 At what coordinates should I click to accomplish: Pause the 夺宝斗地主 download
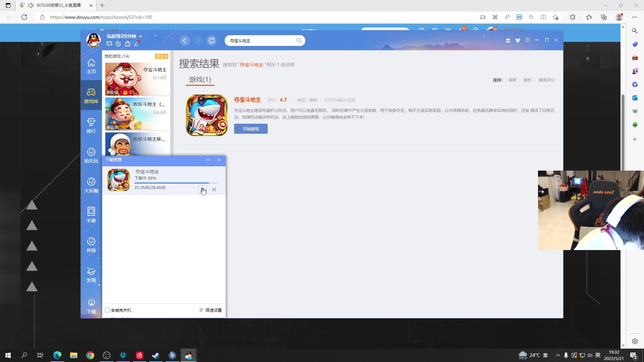pyautogui.click(x=202, y=189)
